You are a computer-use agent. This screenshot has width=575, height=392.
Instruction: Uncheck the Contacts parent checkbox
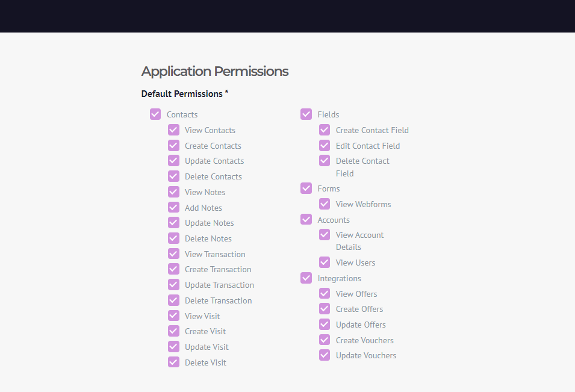pyautogui.click(x=155, y=114)
